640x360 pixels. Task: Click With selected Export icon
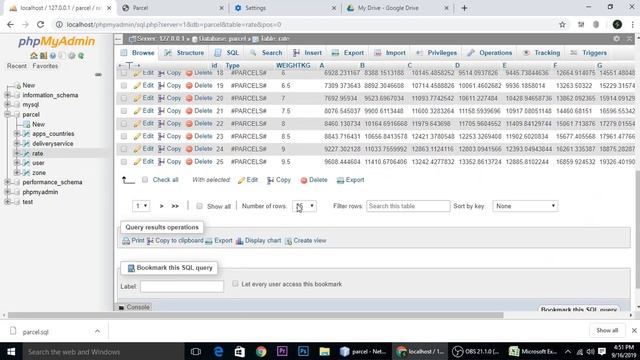pos(340,180)
